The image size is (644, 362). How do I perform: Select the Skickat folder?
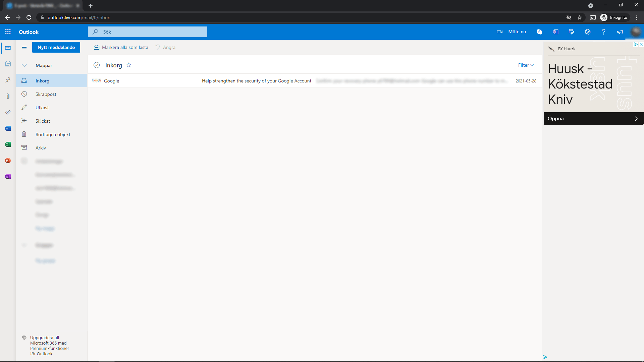52,121
